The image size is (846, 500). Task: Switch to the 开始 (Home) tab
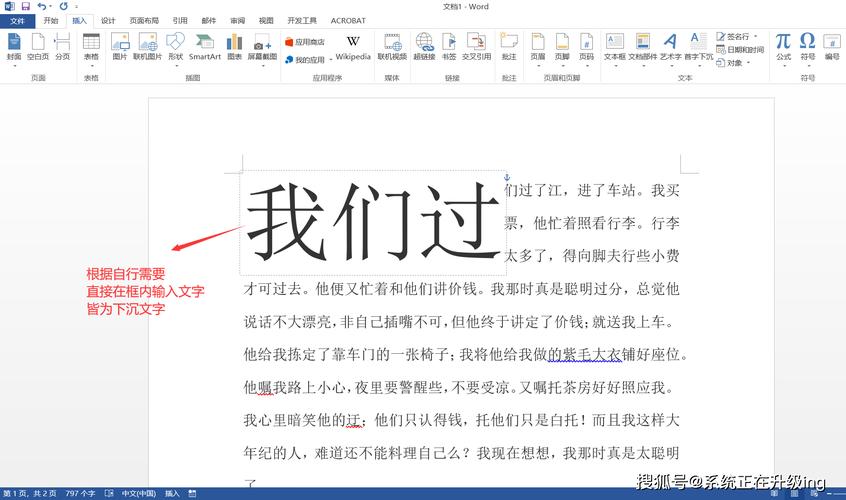51,20
